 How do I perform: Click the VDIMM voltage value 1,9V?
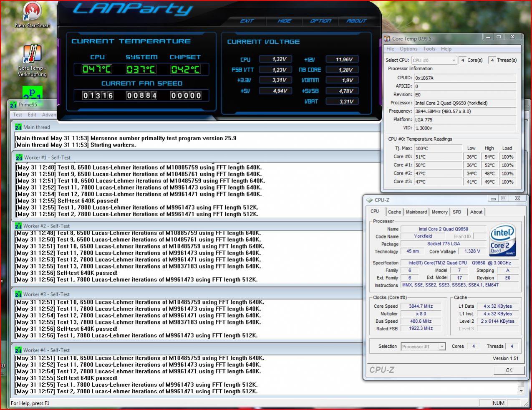coord(342,80)
